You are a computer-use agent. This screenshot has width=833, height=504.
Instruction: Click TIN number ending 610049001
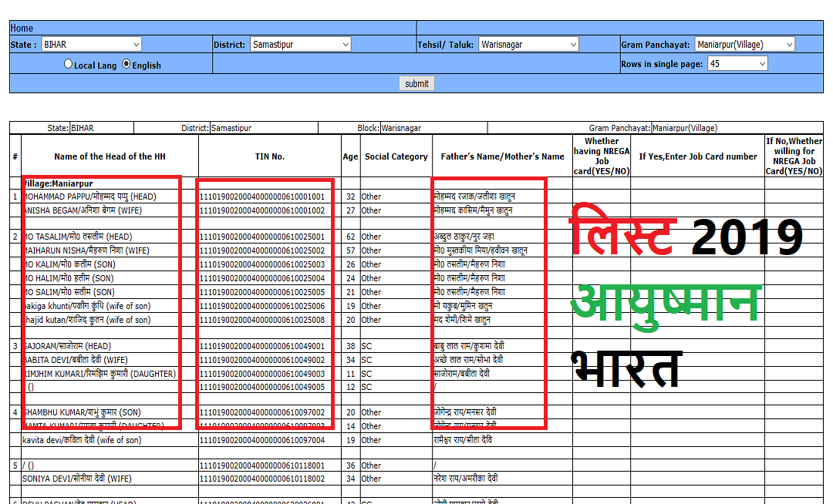262,346
